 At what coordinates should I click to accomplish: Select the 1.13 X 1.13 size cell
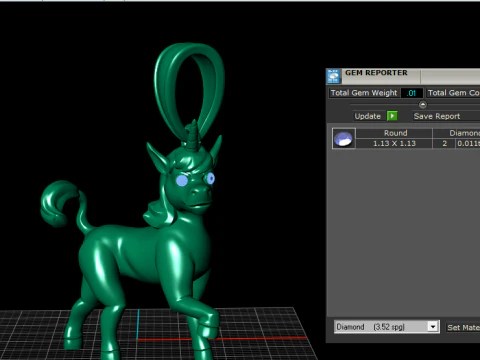tap(394, 143)
